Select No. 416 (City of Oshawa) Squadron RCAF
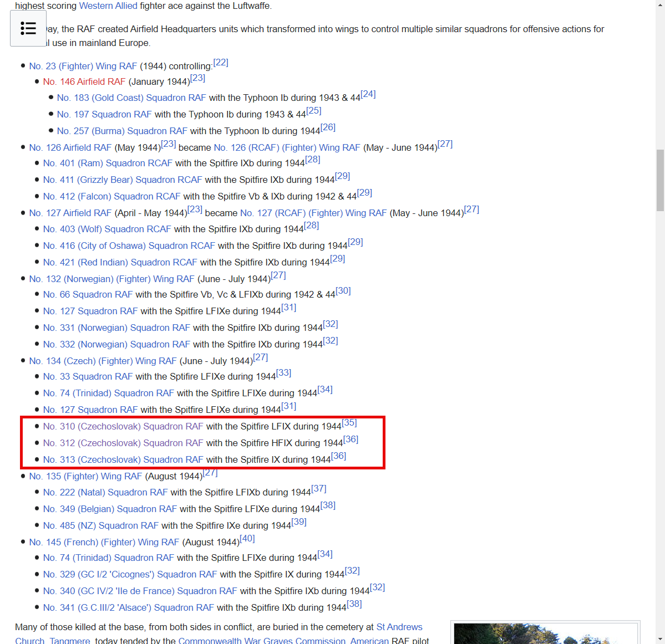Screen dimensions: 665x644 (x=129, y=246)
